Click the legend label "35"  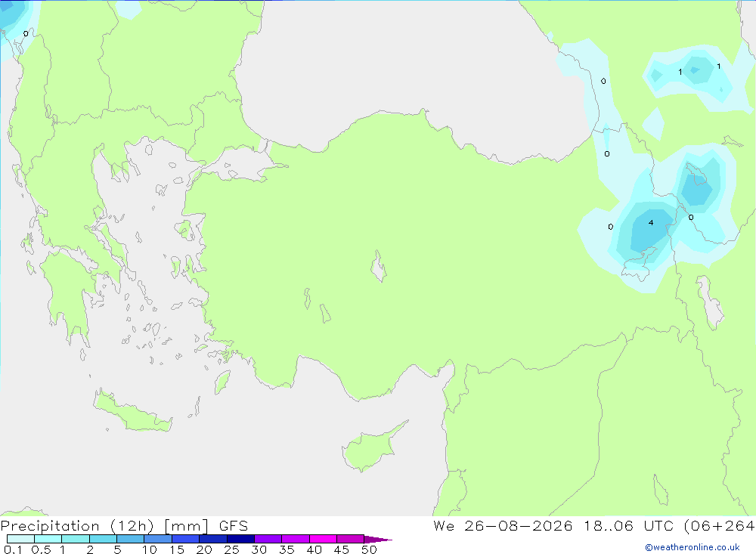click(287, 549)
